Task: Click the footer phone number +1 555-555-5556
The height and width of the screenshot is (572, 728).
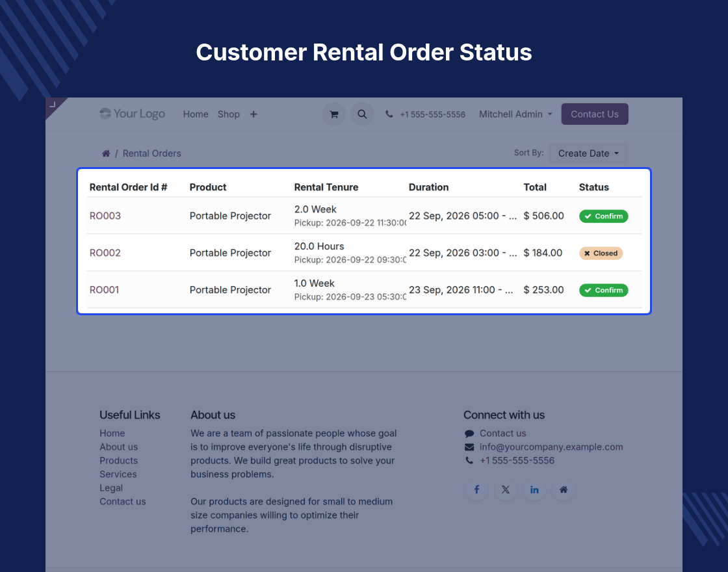Action: click(x=517, y=461)
